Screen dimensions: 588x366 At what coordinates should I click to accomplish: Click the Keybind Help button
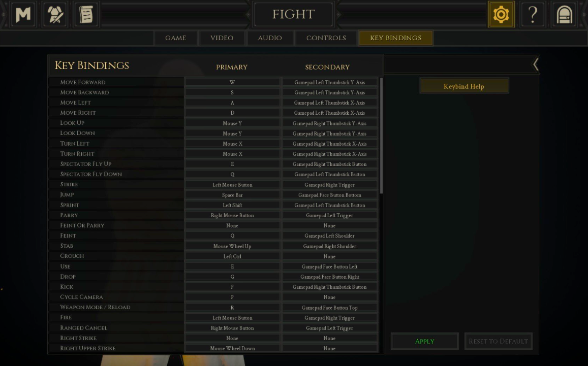click(464, 86)
